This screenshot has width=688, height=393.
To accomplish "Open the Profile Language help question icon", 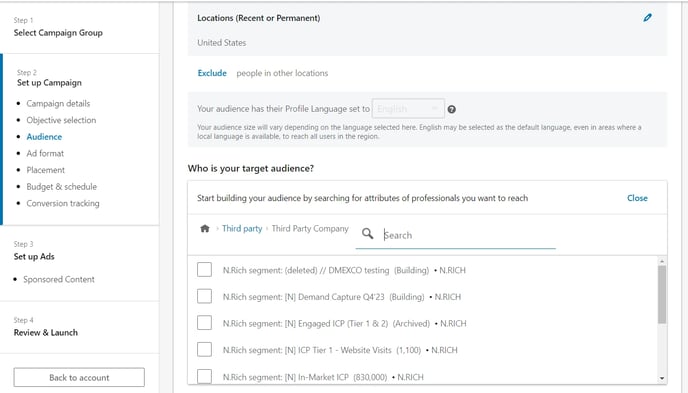I will click(x=451, y=109).
